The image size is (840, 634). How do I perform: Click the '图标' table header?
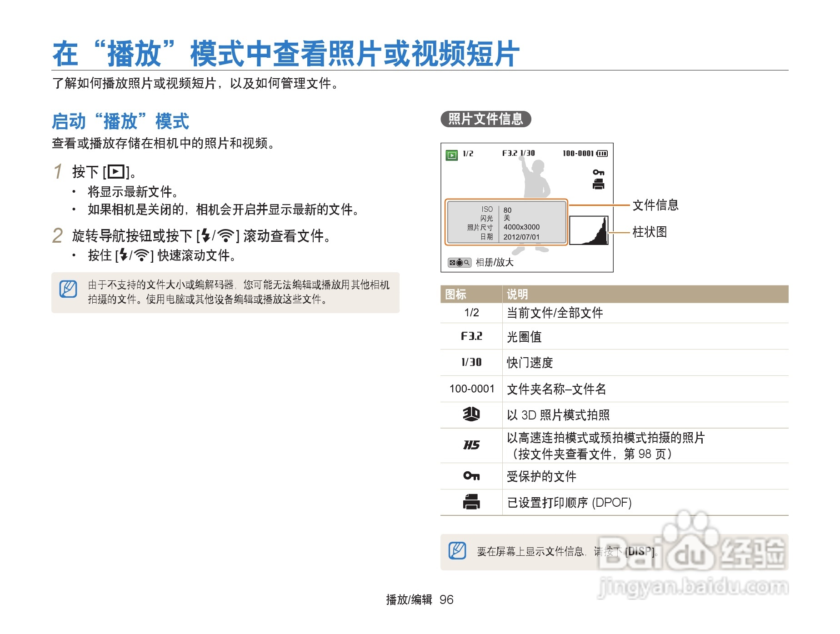coord(456,294)
